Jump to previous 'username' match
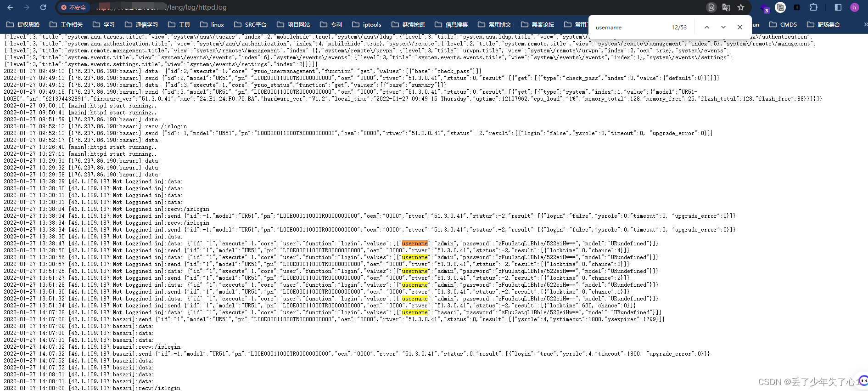 tap(707, 27)
